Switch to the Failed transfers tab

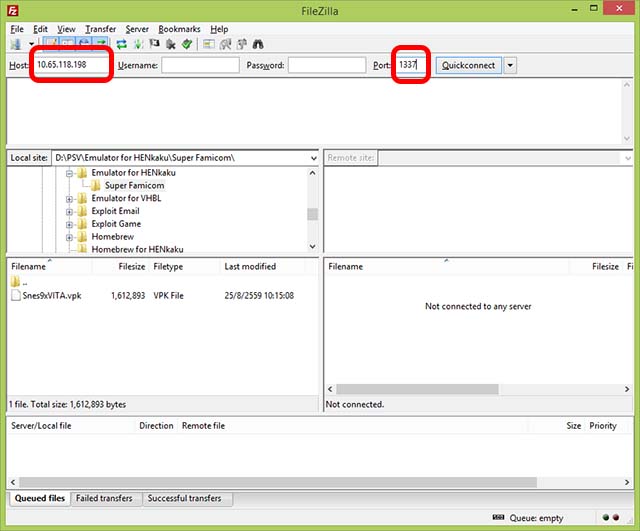pos(104,498)
